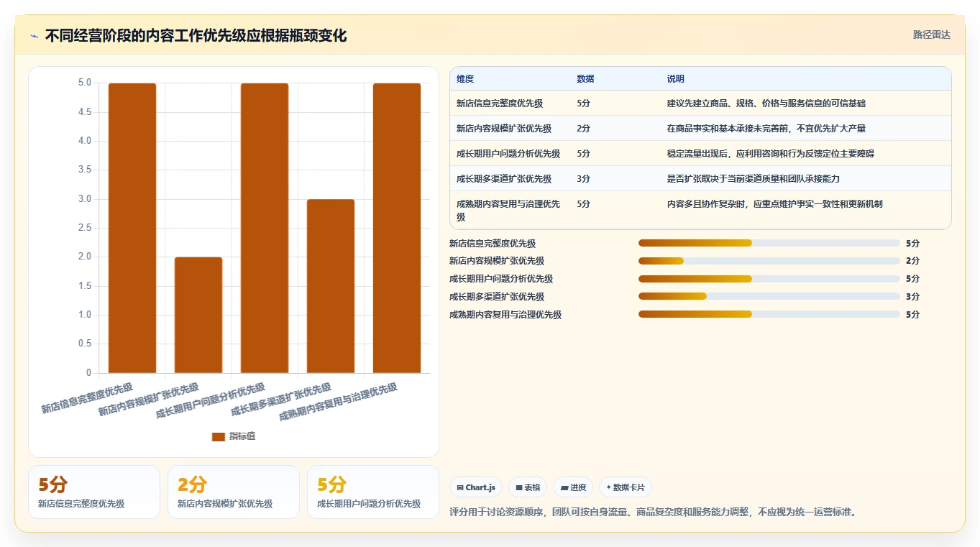
Task: Click the 成熟期内容复用与治理优先级 bar in chart
Action: (x=397, y=228)
